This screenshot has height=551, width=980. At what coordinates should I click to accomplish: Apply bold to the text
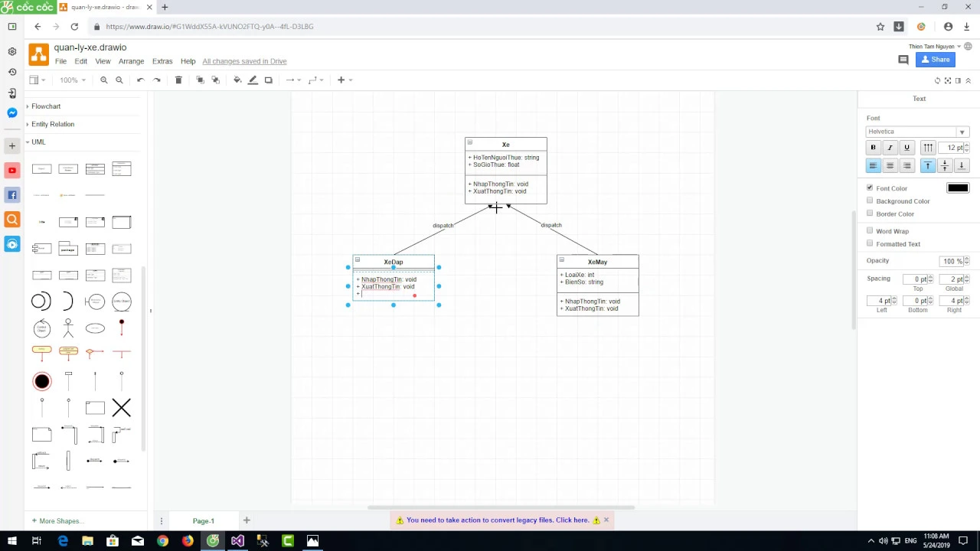pyautogui.click(x=873, y=148)
